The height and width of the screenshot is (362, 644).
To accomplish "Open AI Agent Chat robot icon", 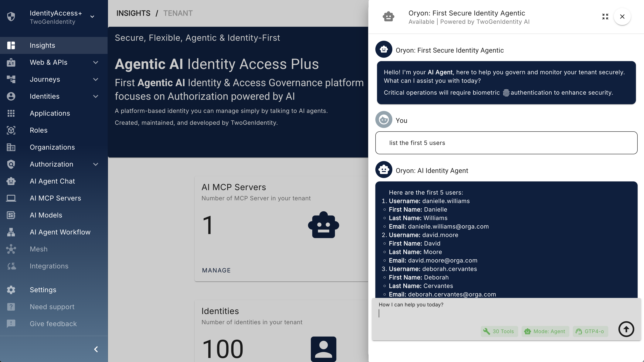I will click(x=11, y=181).
